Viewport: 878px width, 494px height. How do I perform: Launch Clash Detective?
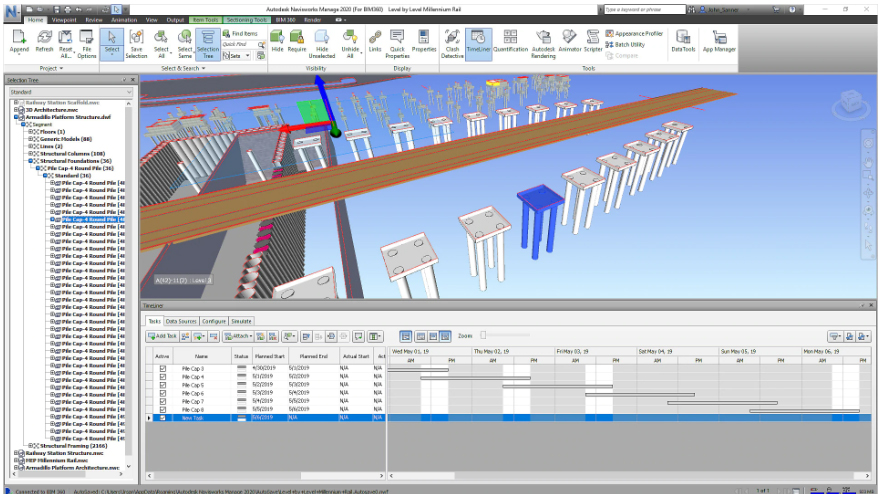tap(452, 43)
